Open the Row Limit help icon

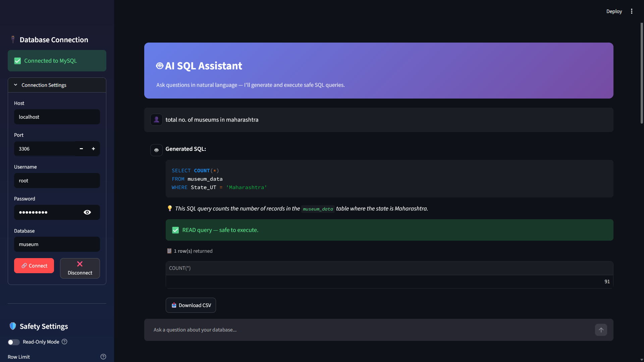[103, 357]
